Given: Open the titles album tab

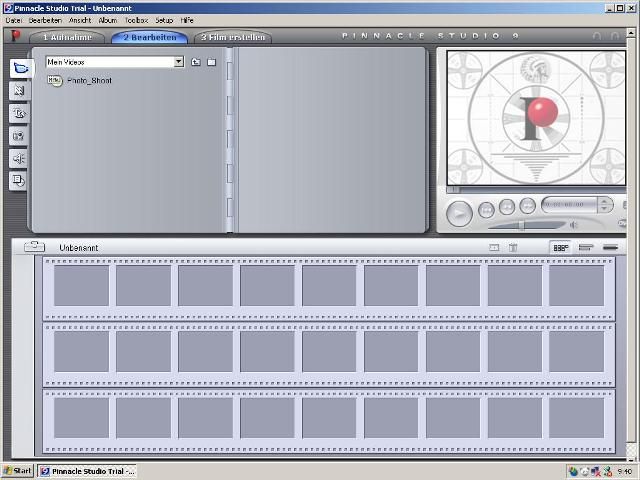Looking at the screenshot, I should [x=19, y=113].
